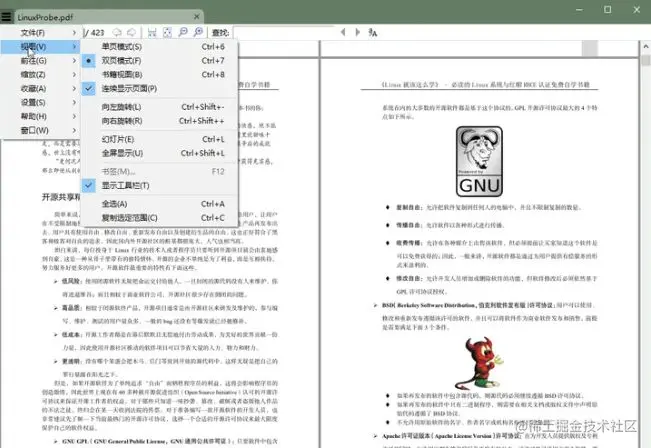
Task: Select 双页模式(F) facing view
Action: click(x=160, y=61)
